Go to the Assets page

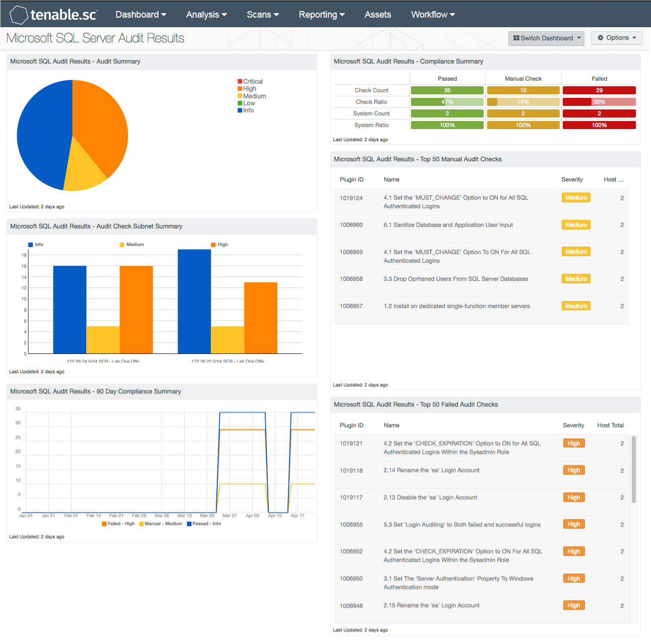[378, 15]
